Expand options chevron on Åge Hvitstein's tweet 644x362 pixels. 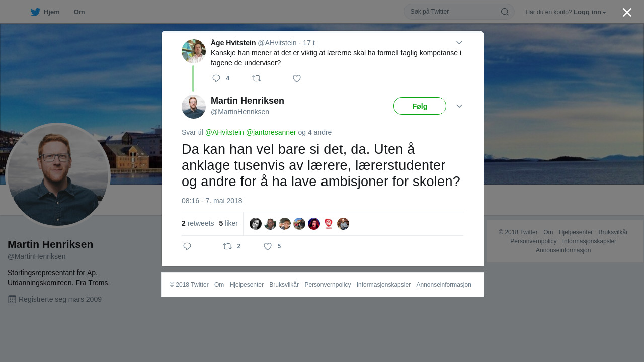[x=459, y=43]
